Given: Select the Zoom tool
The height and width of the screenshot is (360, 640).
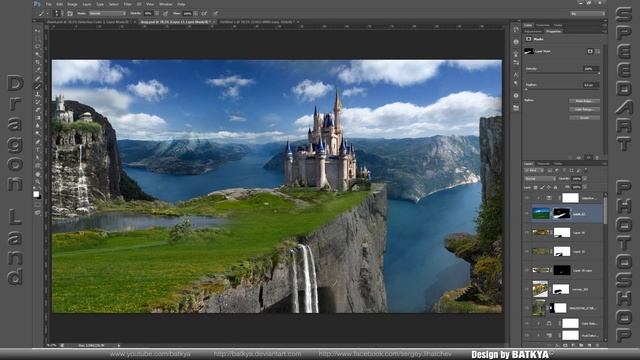Looking at the screenshot, I should tap(38, 182).
